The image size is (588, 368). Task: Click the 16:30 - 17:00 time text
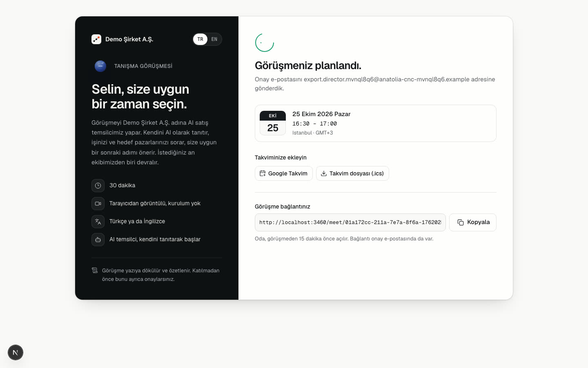314,123
